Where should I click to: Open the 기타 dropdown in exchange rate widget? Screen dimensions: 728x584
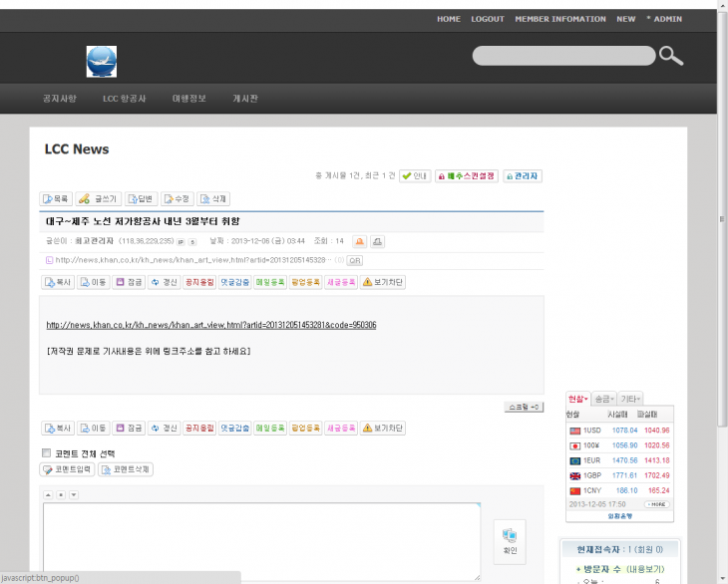click(630, 398)
